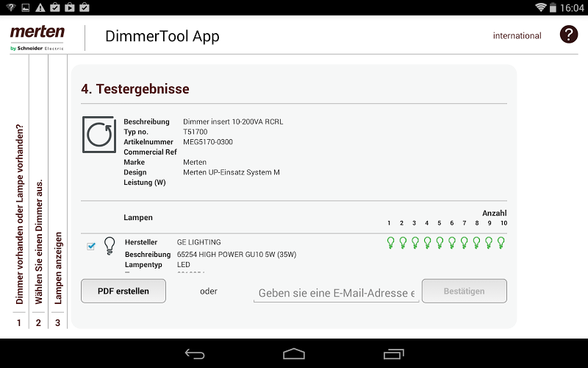Image resolution: width=588 pixels, height=368 pixels.
Task: Go to step 2 Wählen Sie einen Dimmer aus
Action: coord(39,241)
